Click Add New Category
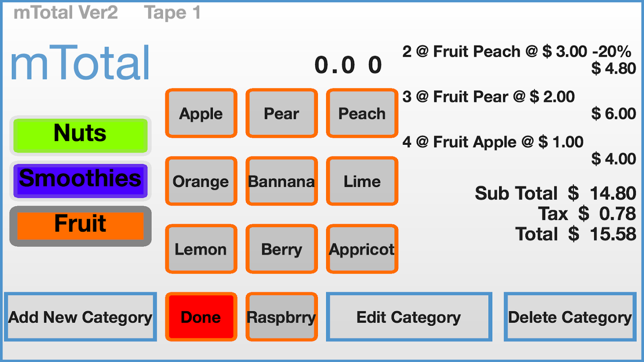The width and height of the screenshot is (644, 362). click(x=81, y=317)
